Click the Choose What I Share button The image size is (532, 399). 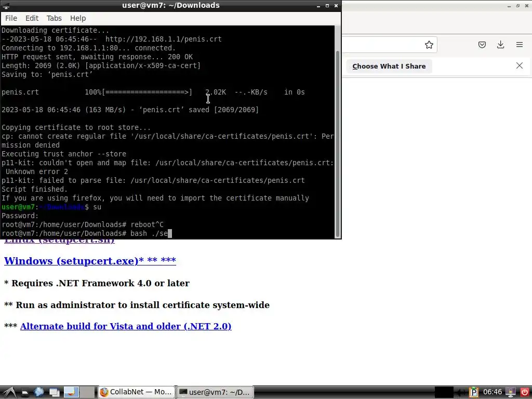pyautogui.click(x=389, y=66)
